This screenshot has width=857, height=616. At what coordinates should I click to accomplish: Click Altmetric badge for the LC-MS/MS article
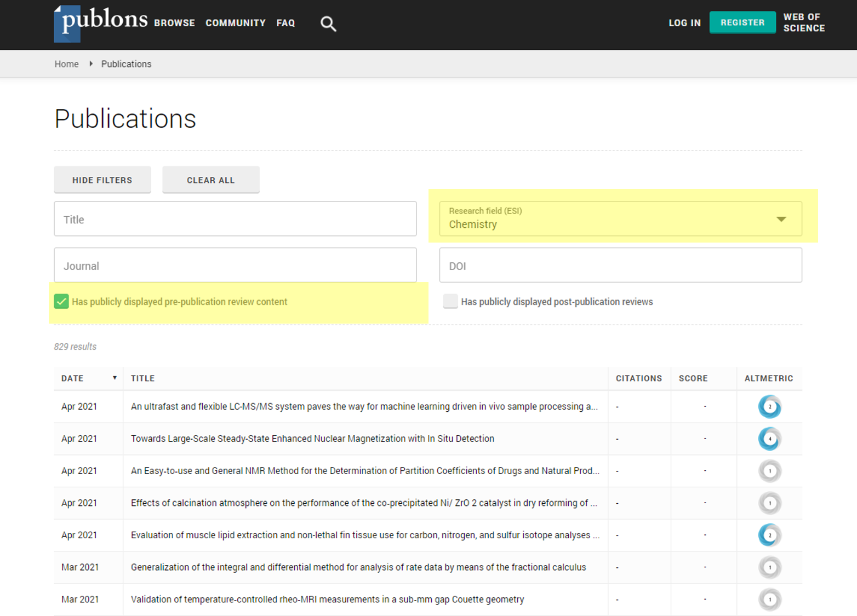(769, 406)
